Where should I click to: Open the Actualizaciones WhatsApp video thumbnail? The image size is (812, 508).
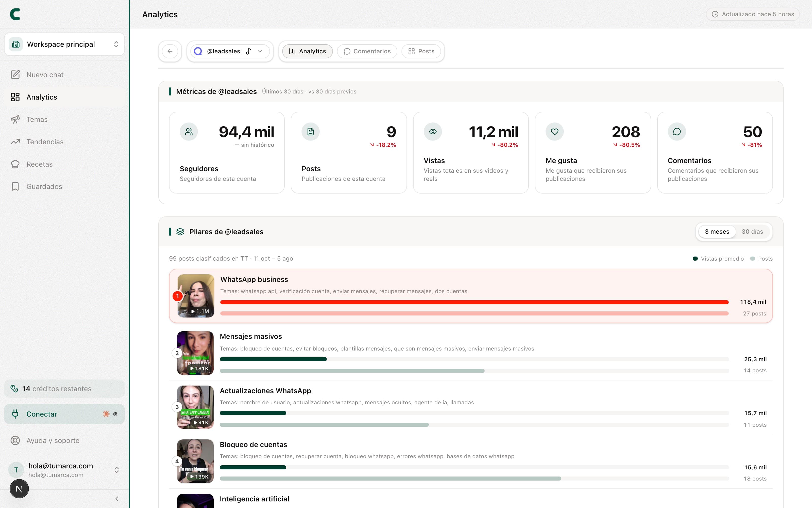(195, 407)
